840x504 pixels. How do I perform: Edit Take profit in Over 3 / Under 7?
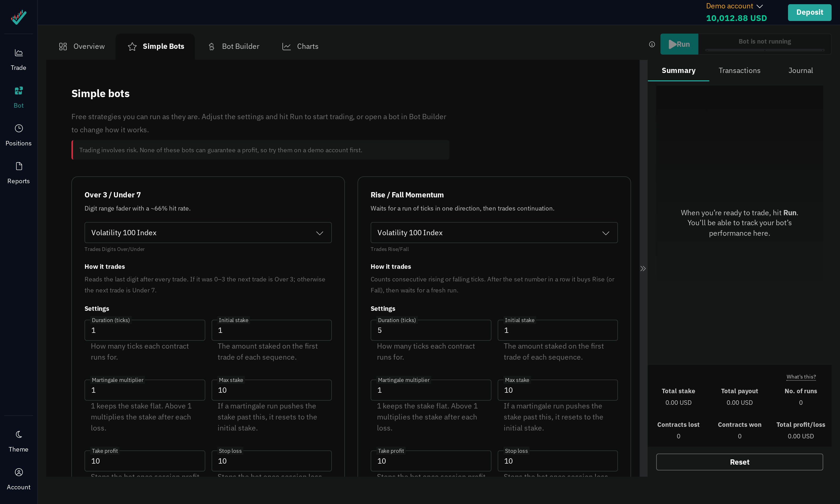coord(145,461)
